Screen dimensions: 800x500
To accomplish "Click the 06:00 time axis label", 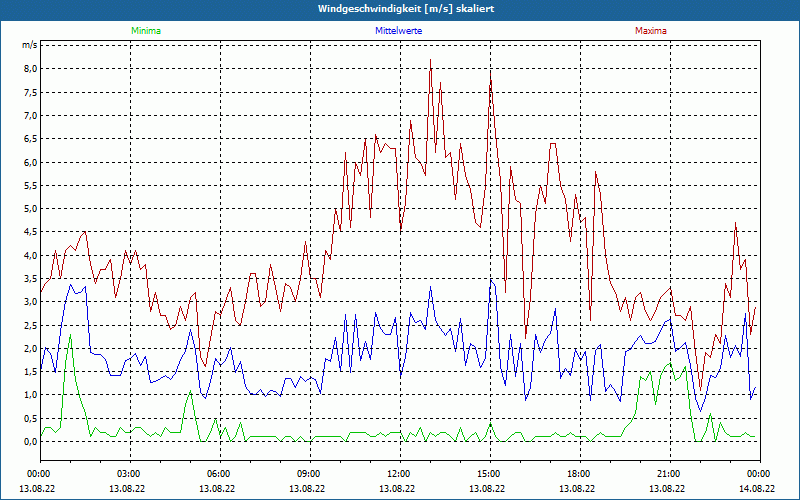I will coord(220,474).
